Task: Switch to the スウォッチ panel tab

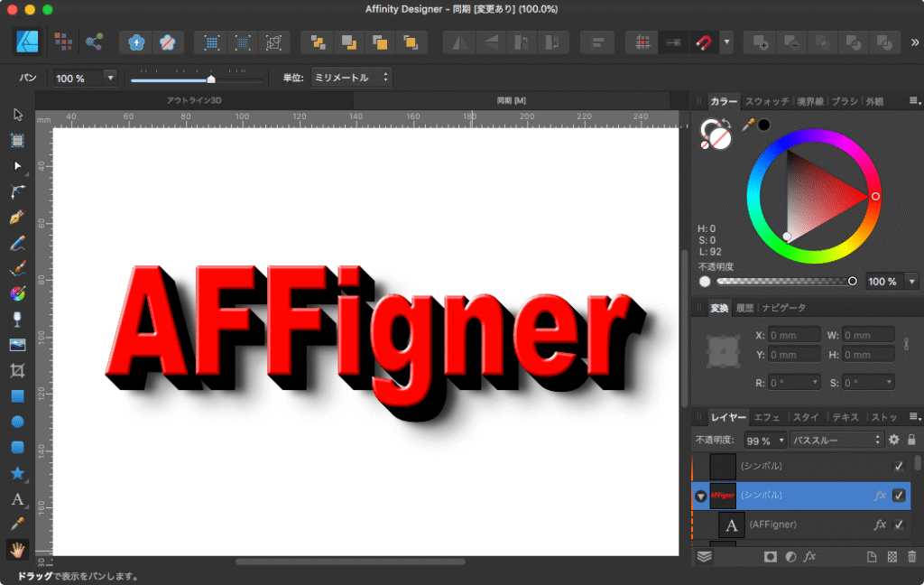Action: (766, 101)
